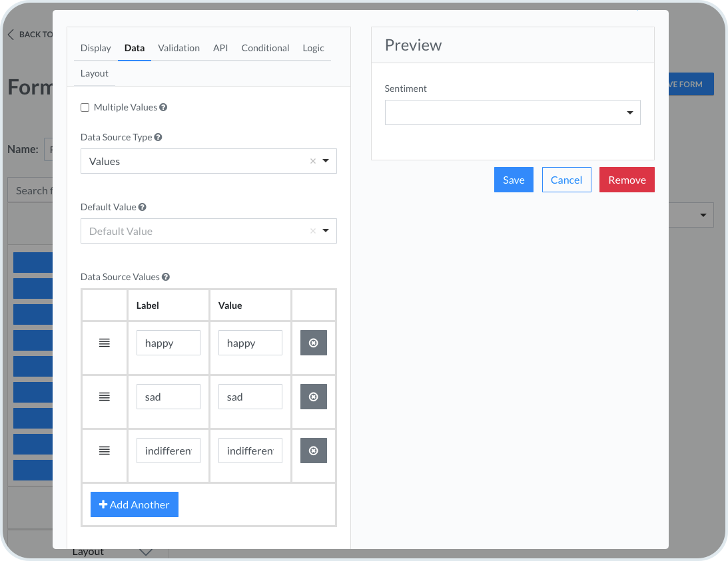Click Add Another to add a value row

coord(135,504)
